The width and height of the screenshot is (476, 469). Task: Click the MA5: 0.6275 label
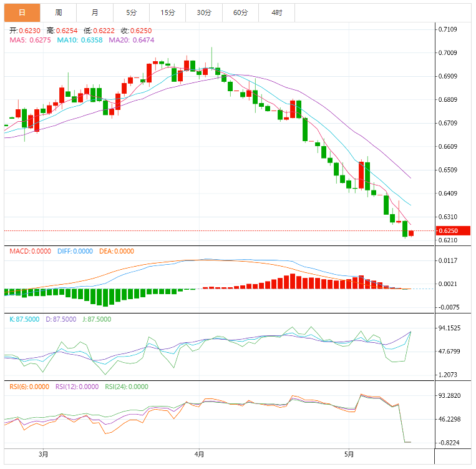tap(30, 40)
